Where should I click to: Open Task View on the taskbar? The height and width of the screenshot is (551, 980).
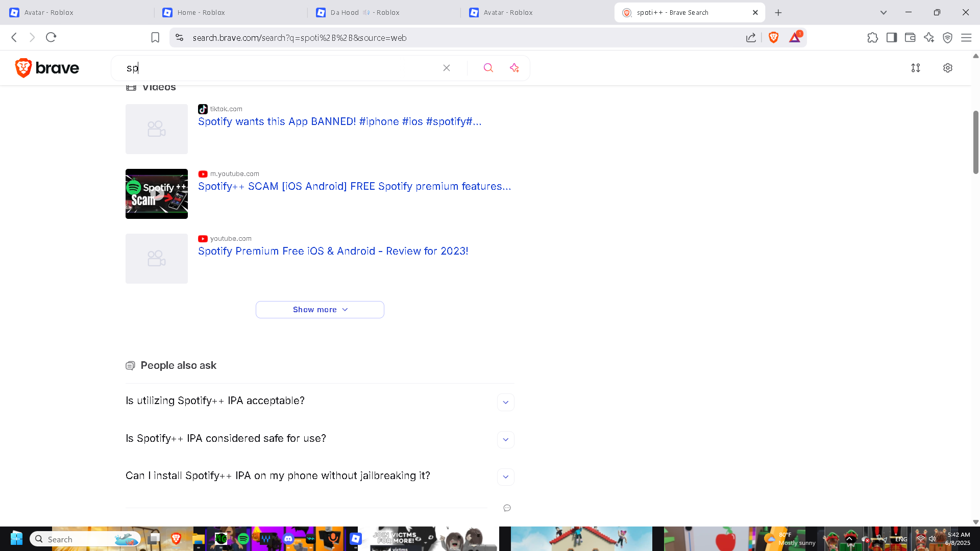[154, 539]
